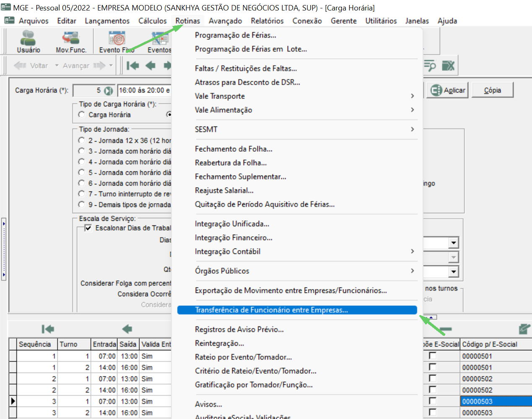Uncheck Escalonar Dias de Trabalho checkbox
This screenshot has height=419, width=532.
88,228
